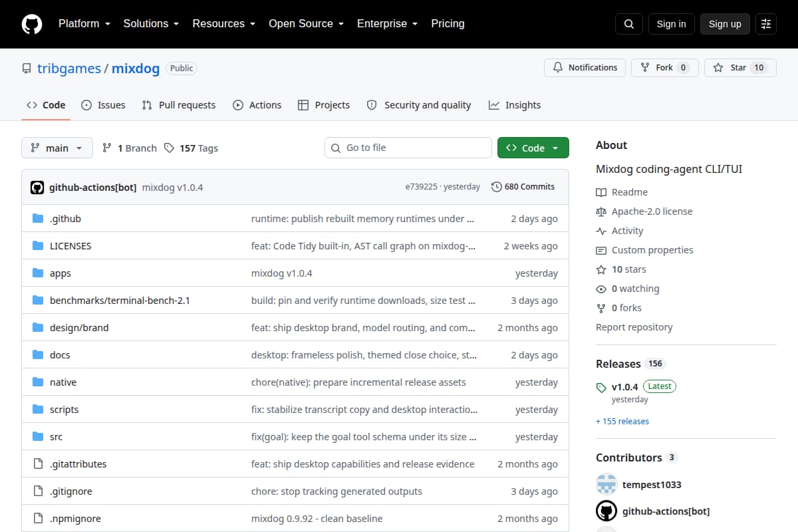Open appearance settings icon beside Sign up

[766, 24]
